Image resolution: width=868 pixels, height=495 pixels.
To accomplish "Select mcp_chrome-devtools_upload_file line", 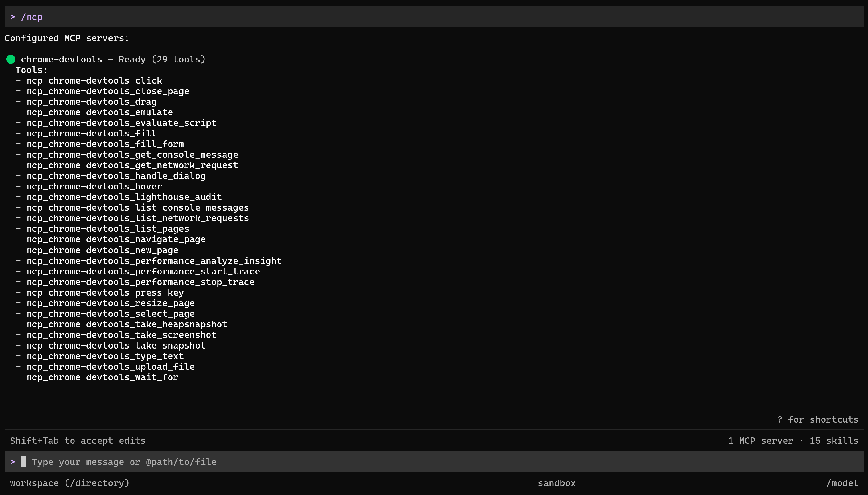I will coord(111,367).
